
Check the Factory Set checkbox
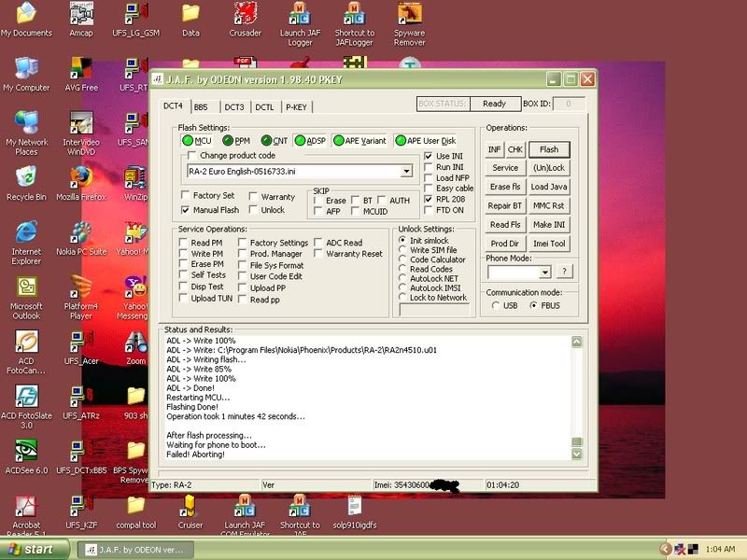pyautogui.click(x=185, y=195)
